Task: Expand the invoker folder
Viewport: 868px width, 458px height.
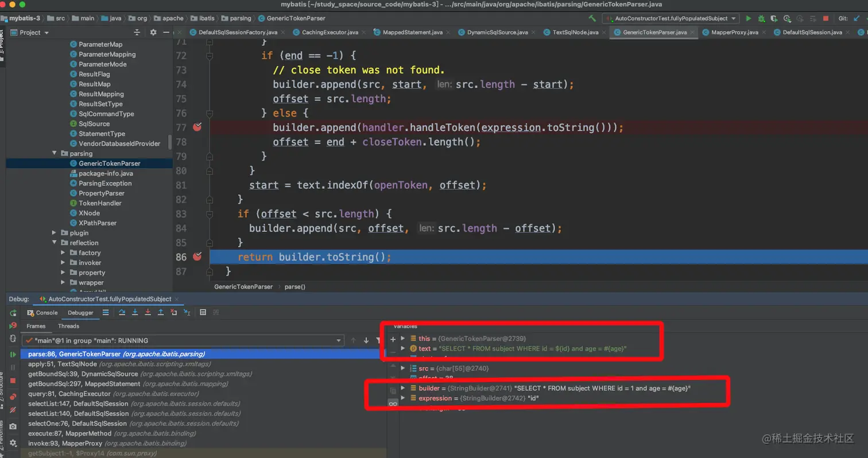Action: [64, 263]
